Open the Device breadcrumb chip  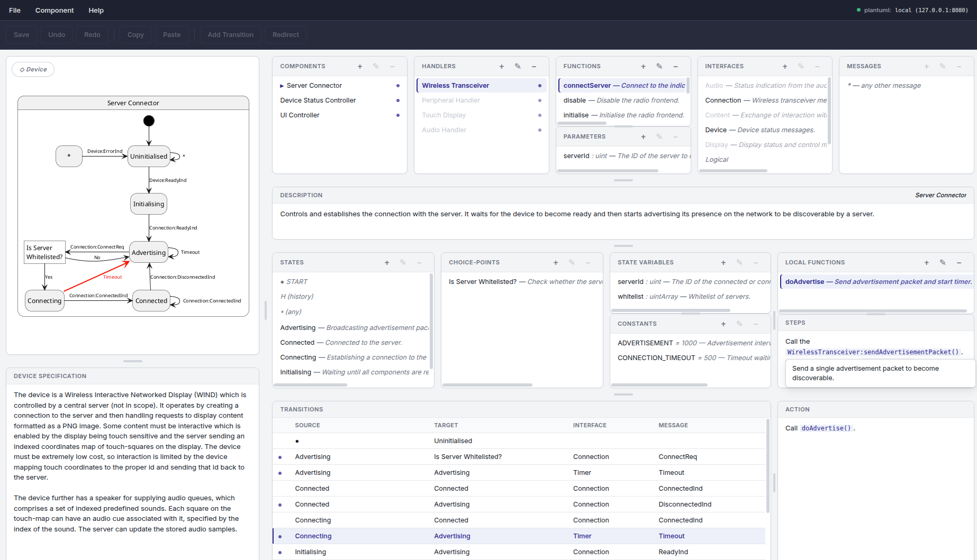click(x=33, y=69)
